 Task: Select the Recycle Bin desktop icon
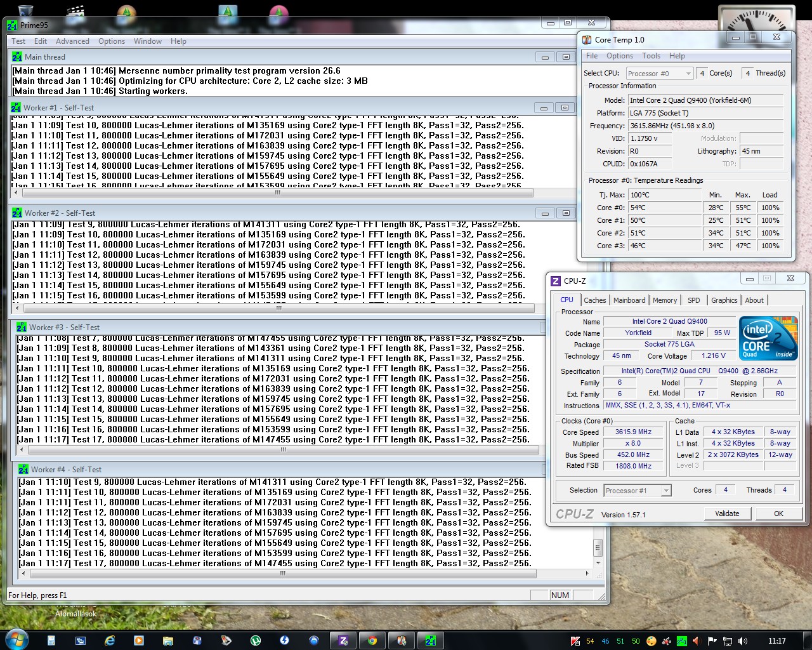tap(25, 10)
